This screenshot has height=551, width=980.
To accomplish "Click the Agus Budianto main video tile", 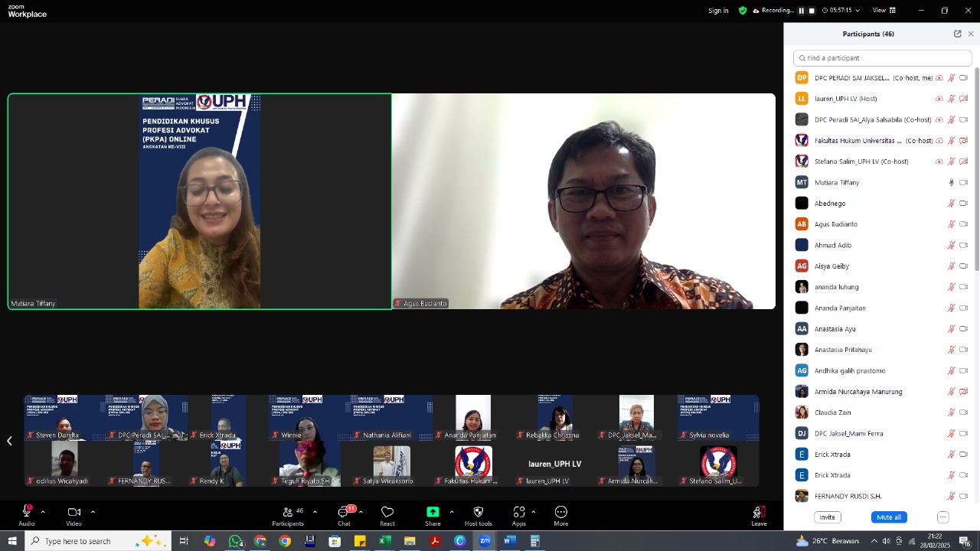I will coord(583,201).
